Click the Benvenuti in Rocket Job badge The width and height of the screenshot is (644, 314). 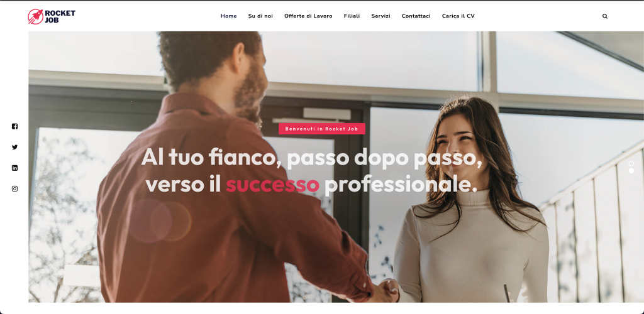[322, 129]
